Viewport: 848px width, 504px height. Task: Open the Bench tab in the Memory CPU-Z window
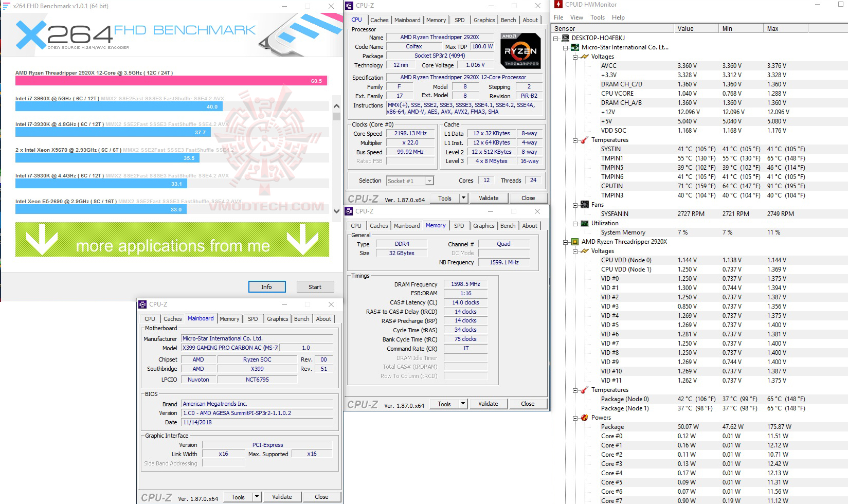point(508,226)
